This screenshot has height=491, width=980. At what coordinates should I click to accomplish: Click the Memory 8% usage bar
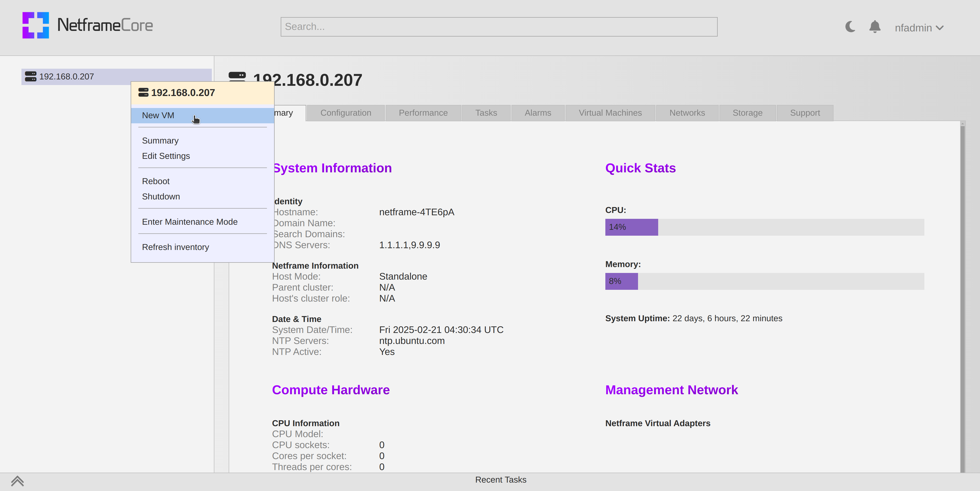pyautogui.click(x=764, y=281)
